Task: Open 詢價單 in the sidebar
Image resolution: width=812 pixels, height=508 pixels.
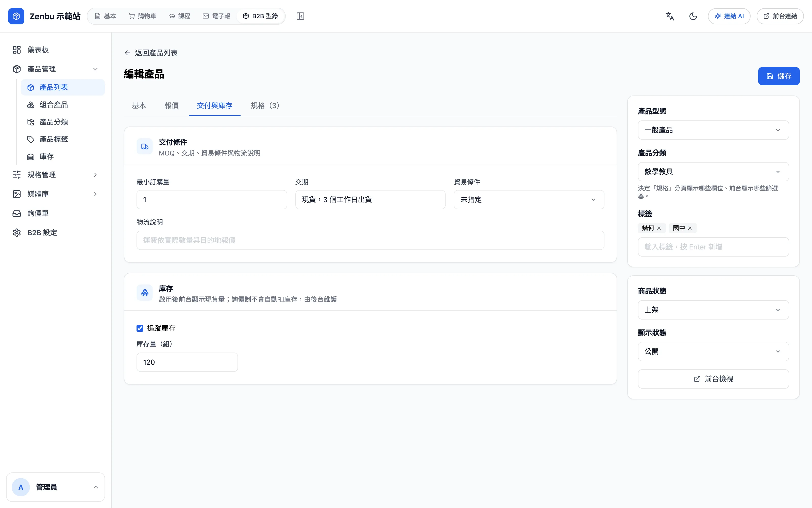Action: (x=56, y=213)
